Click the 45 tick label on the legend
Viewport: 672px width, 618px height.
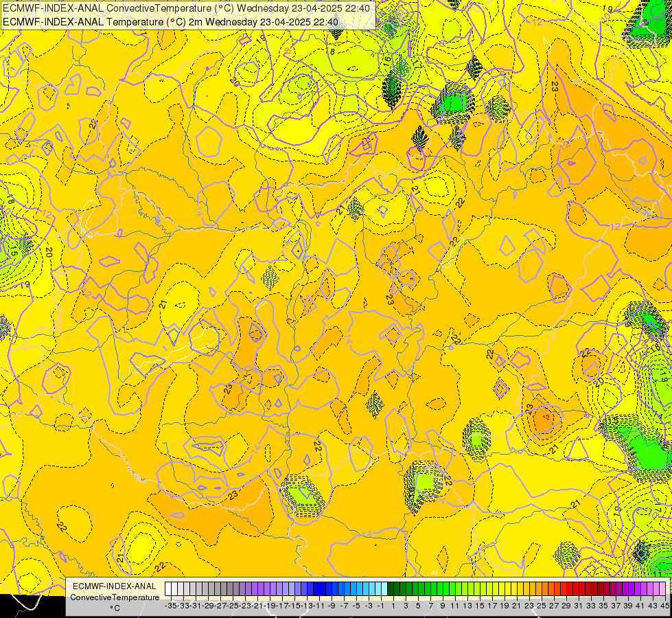click(665, 606)
